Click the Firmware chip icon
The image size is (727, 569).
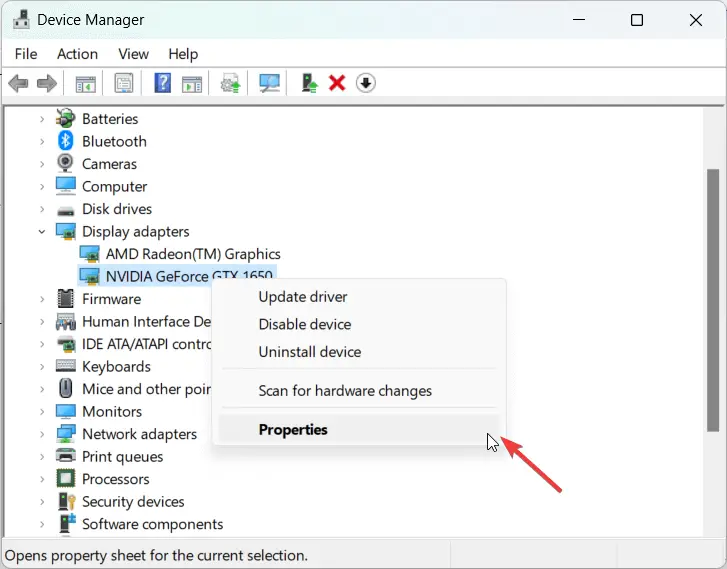point(65,299)
